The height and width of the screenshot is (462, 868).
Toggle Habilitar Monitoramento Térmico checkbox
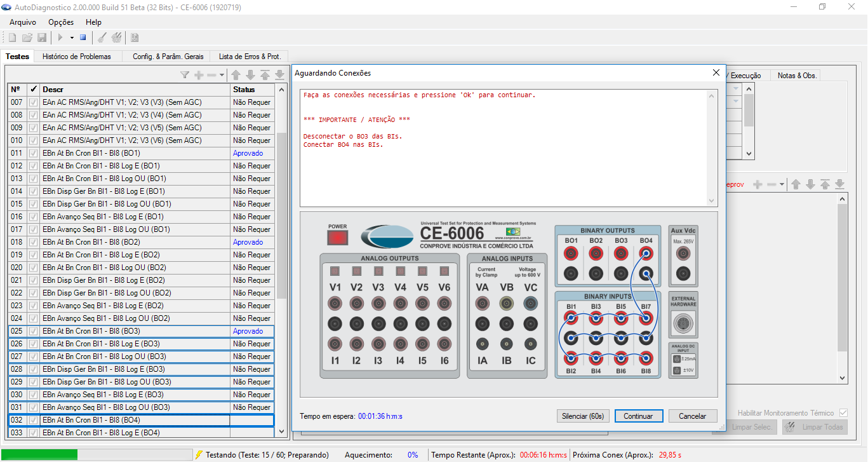click(x=843, y=413)
